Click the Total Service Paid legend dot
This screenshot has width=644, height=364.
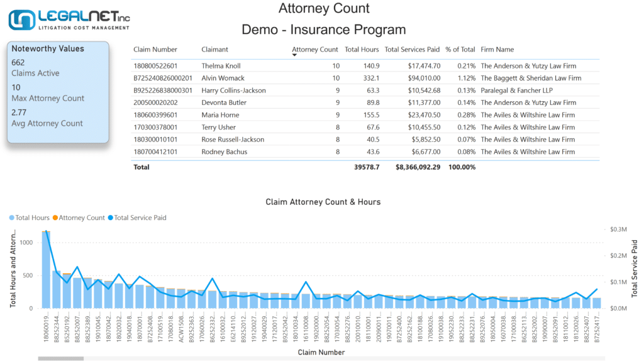click(111, 218)
